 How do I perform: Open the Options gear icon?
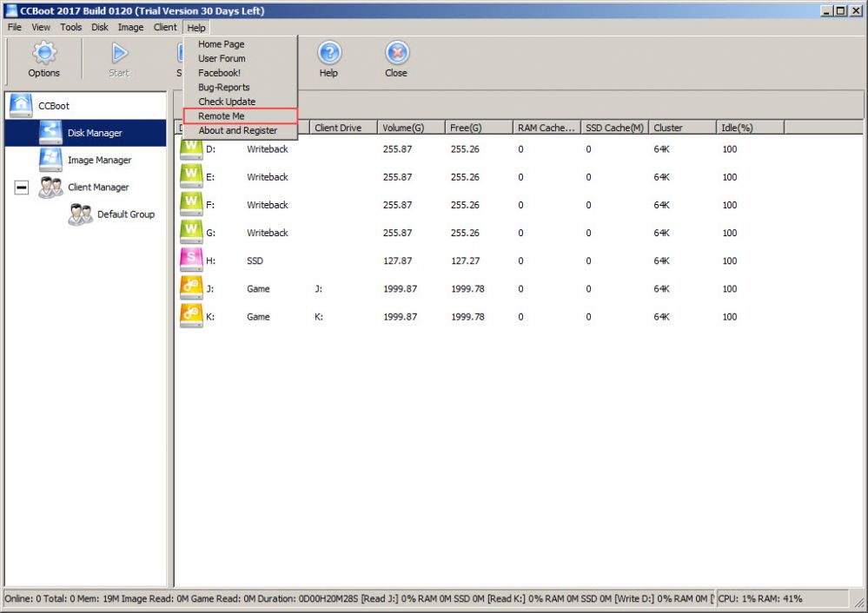pyautogui.click(x=44, y=53)
